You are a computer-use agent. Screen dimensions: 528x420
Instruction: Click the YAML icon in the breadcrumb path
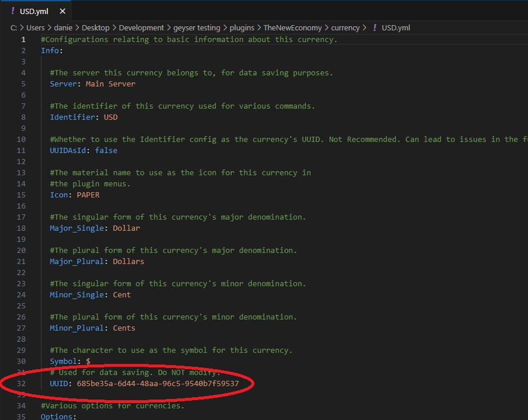(374, 27)
